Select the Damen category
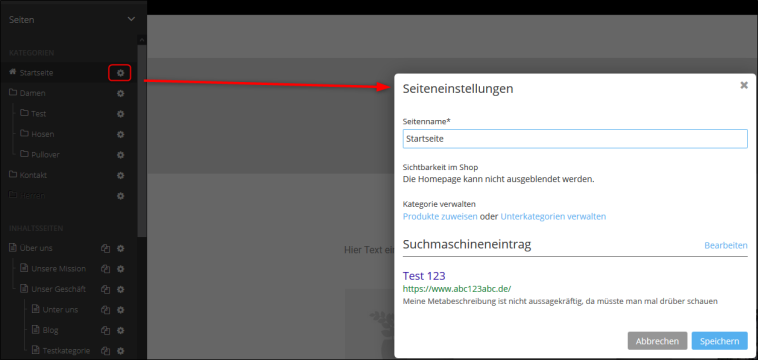This screenshot has height=360, width=758. click(32, 93)
